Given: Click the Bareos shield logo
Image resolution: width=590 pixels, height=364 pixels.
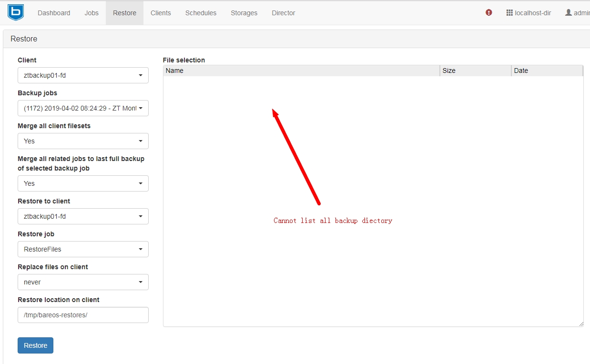Looking at the screenshot, I should click(16, 12).
